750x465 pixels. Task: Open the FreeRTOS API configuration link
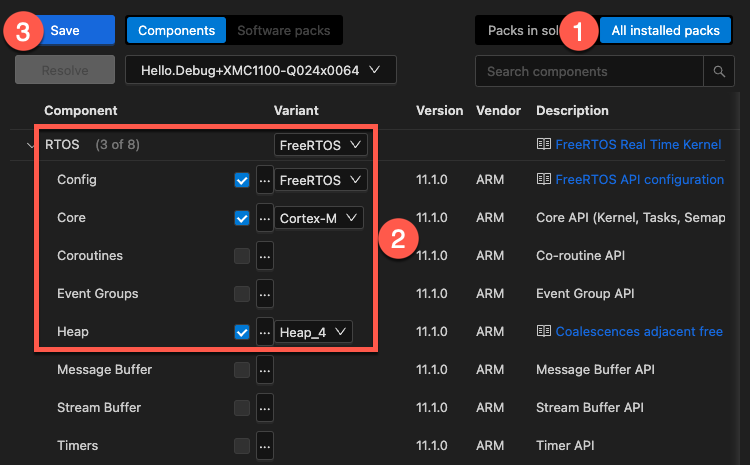click(639, 180)
